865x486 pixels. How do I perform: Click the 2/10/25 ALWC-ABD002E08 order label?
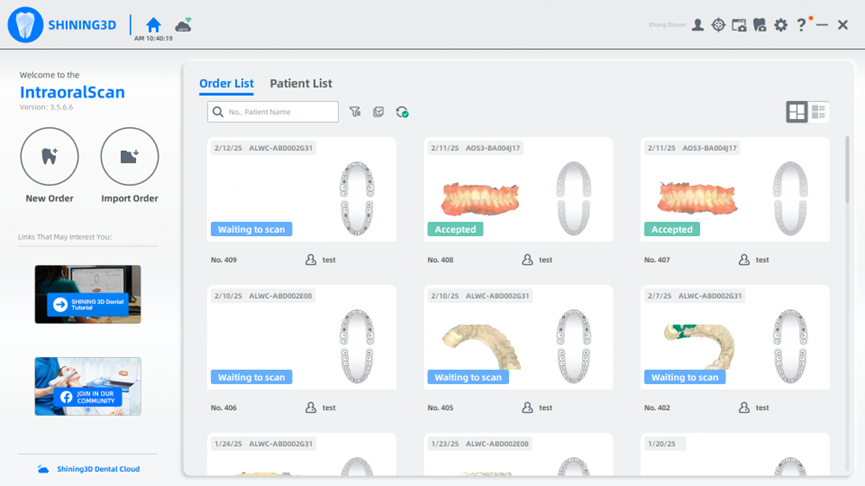[x=263, y=296]
